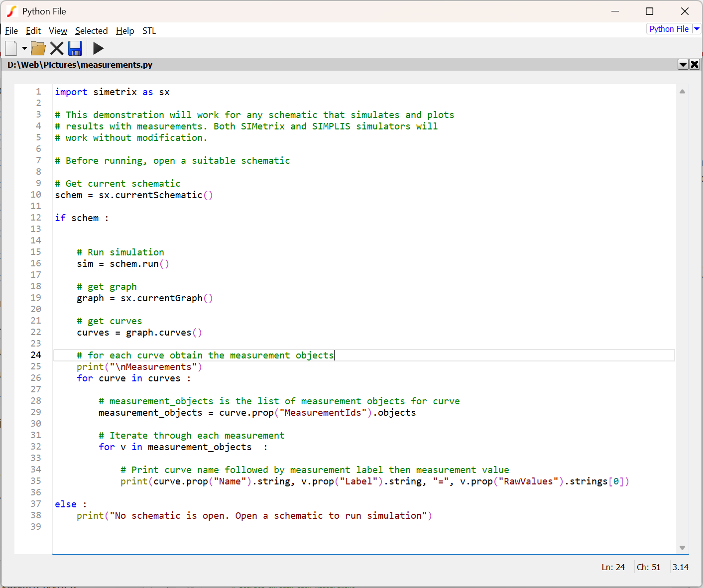Close the measurements.py document tab
703x588 pixels.
click(695, 64)
